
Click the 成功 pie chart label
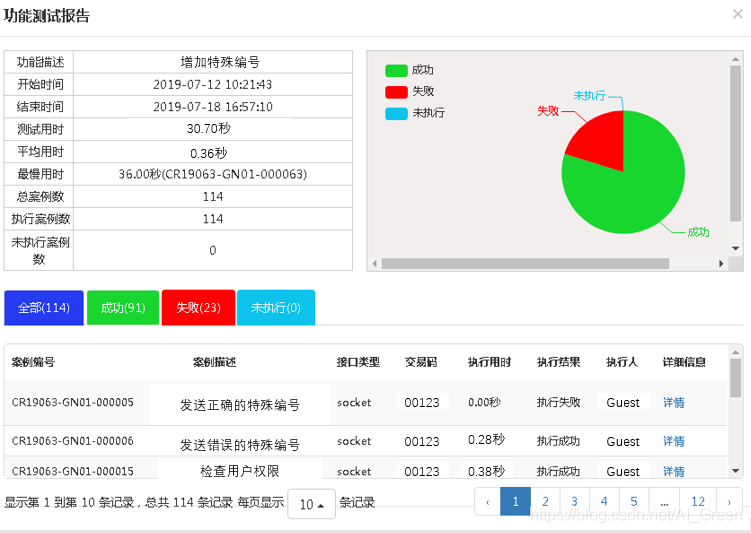coord(698,232)
